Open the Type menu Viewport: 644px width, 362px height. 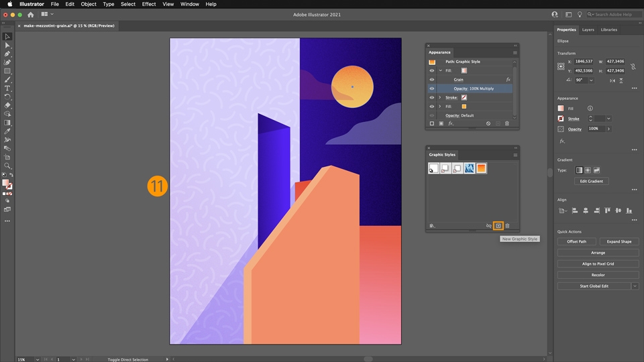click(109, 4)
